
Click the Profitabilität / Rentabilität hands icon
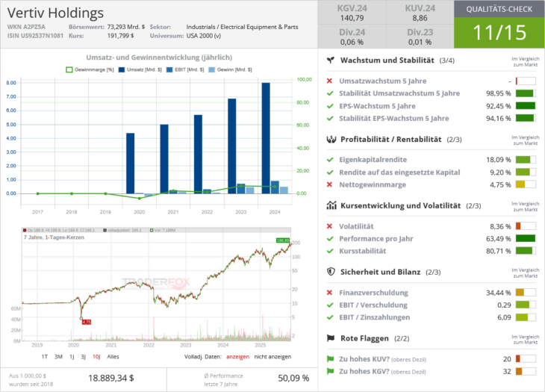pyautogui.click(x=331, y=139)
